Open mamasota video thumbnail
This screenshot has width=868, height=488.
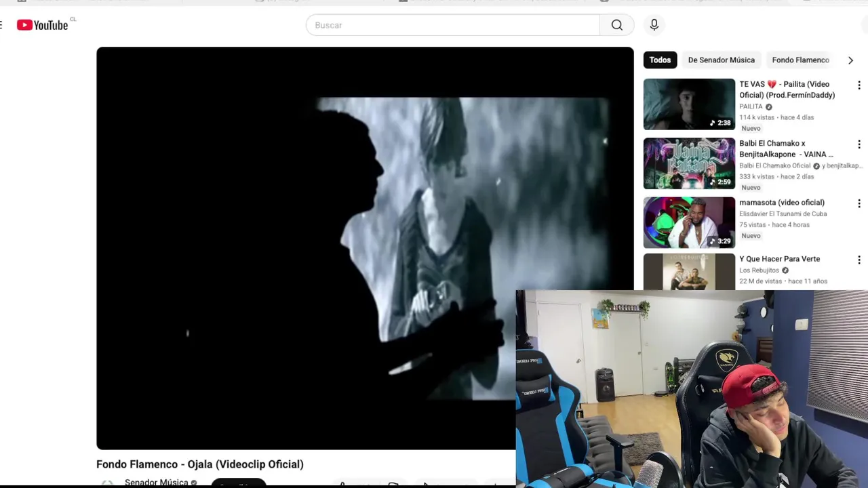tap(689, 222)
